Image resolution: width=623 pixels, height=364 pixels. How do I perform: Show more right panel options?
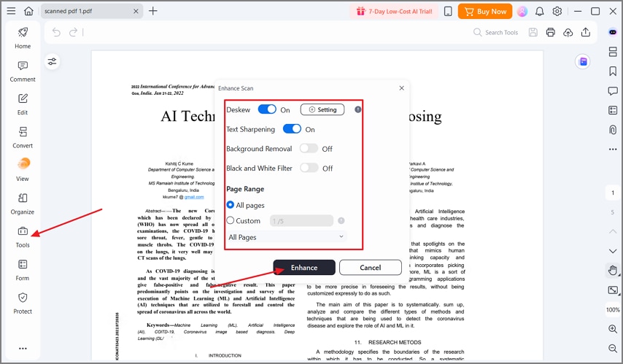(x=613, y=149)
